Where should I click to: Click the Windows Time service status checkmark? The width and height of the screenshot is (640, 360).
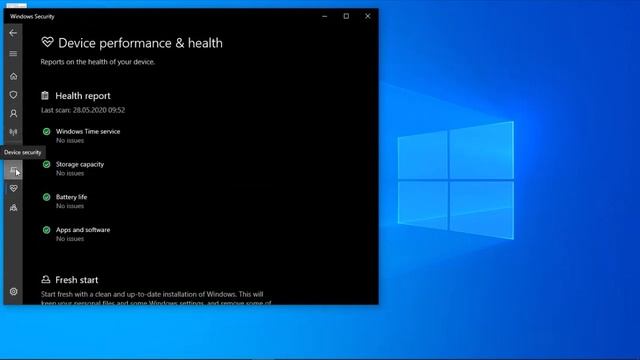(47, 131)
